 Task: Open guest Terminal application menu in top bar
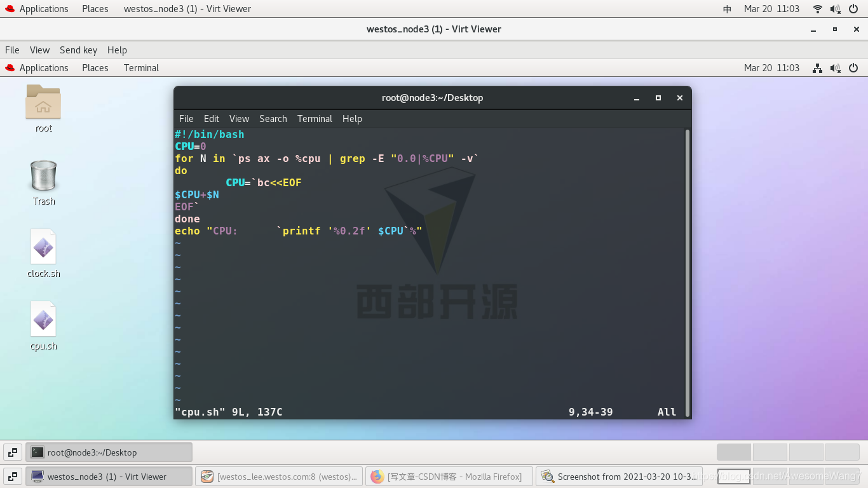pos(141,68)
